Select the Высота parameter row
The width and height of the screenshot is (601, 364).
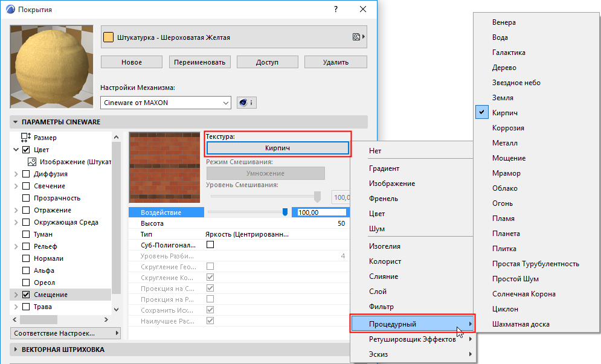239,223
